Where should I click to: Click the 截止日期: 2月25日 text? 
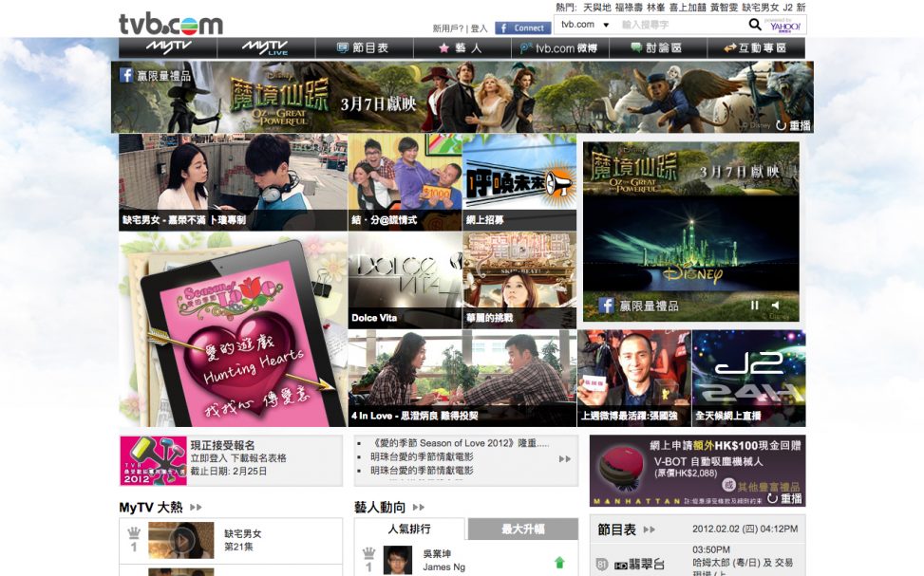pos(228,472)
